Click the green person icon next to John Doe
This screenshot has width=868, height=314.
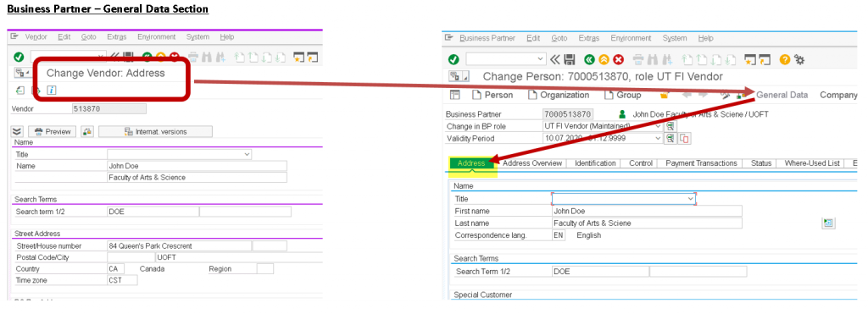621,114
